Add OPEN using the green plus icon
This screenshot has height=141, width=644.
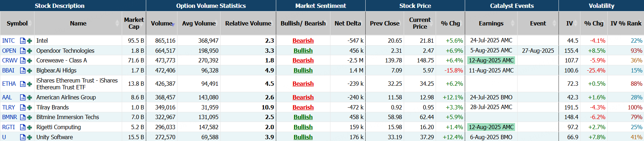pyautogui.click(x=29, y=51)
